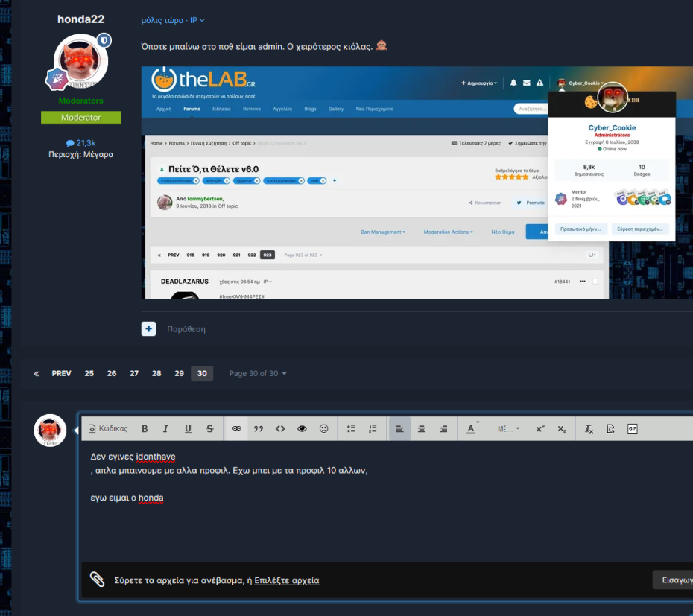This screenshot has height=616, width=693.
Task: Open the Επιλέξτε αρχεία link
Action: (x=287, y=580)
